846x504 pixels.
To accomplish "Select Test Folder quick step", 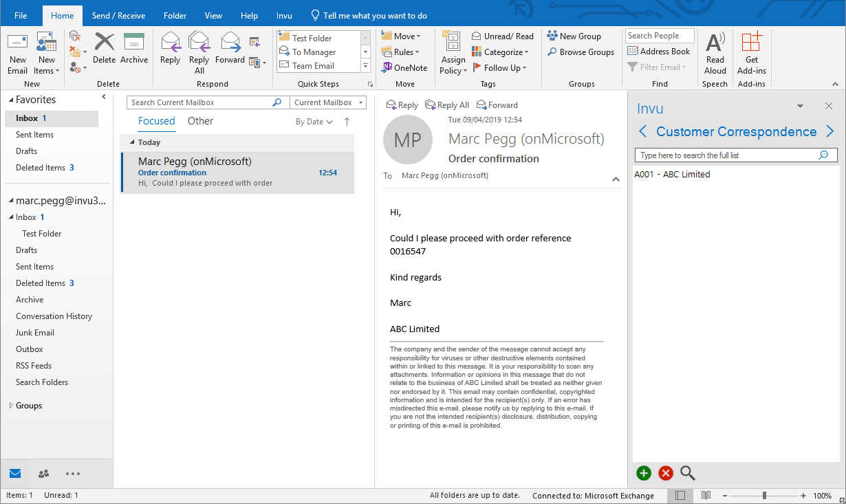I will [x=318, y=39].
